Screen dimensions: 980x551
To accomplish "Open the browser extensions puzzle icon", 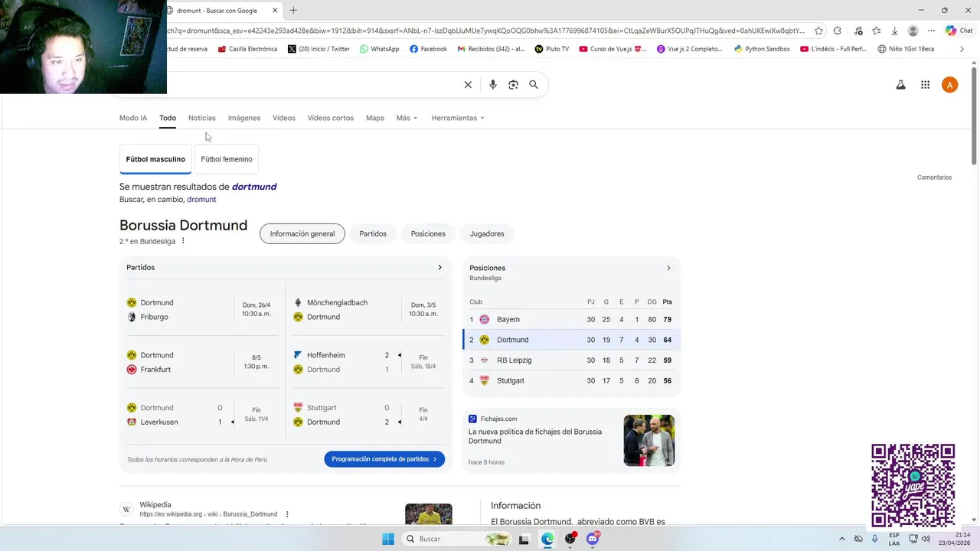I will click(x=837, y=31).
